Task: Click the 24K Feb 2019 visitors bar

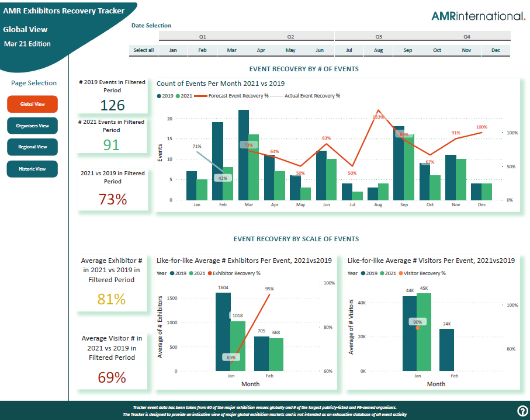Action: [x=446, y=350]
